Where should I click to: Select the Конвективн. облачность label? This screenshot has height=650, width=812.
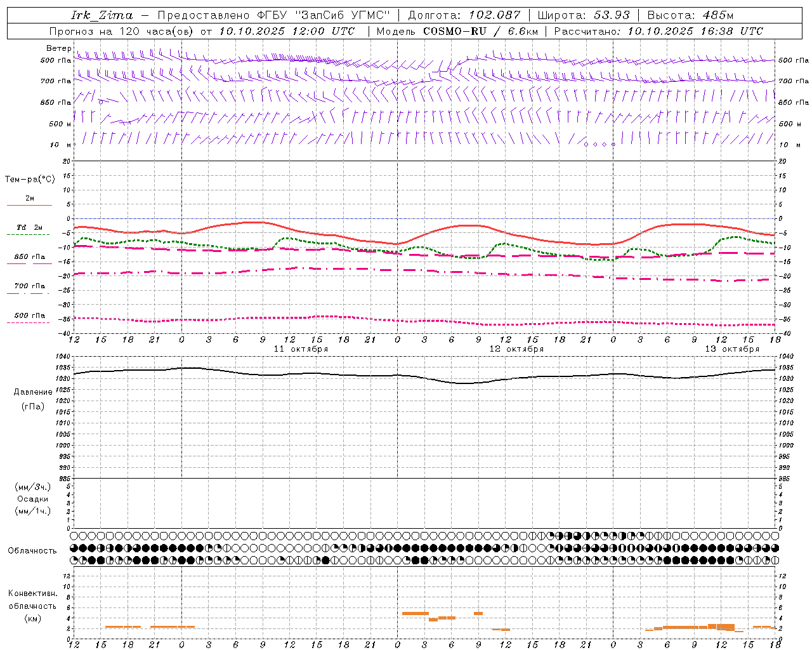pyautogui.click(x=33, y=600)
